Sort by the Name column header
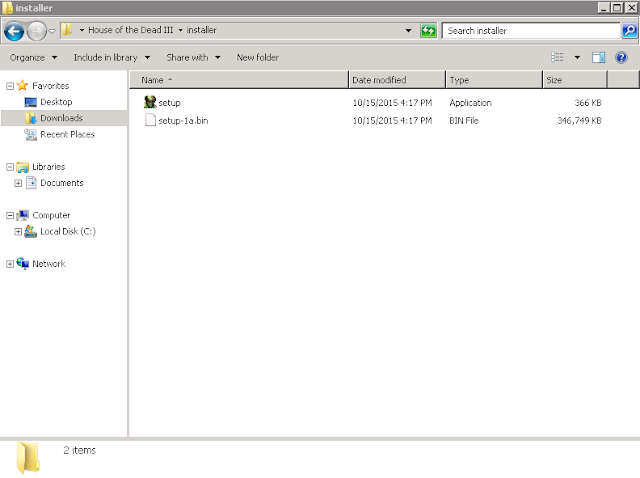Image resolution: width=640 pixels, height=478 pixels. pos(239,80)
